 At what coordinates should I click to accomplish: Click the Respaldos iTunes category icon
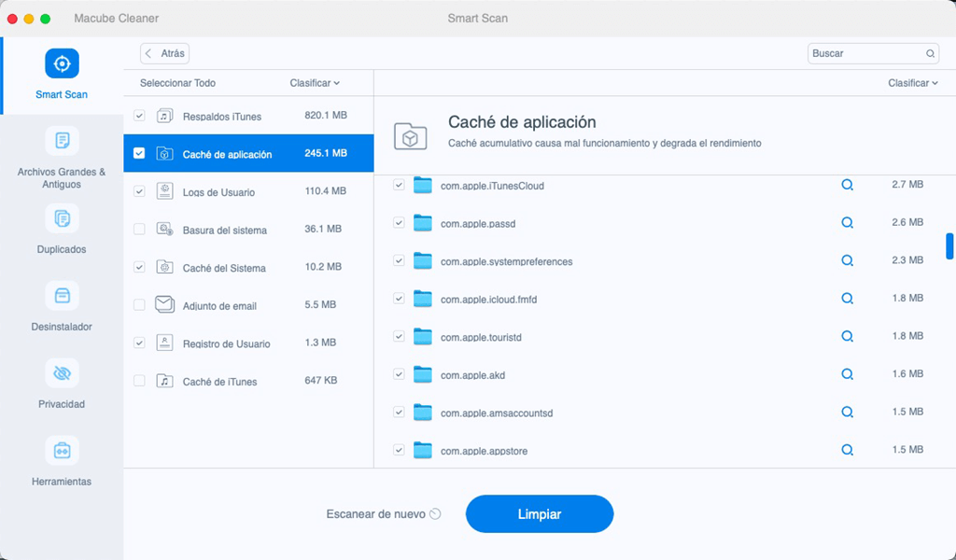(164, 115)
